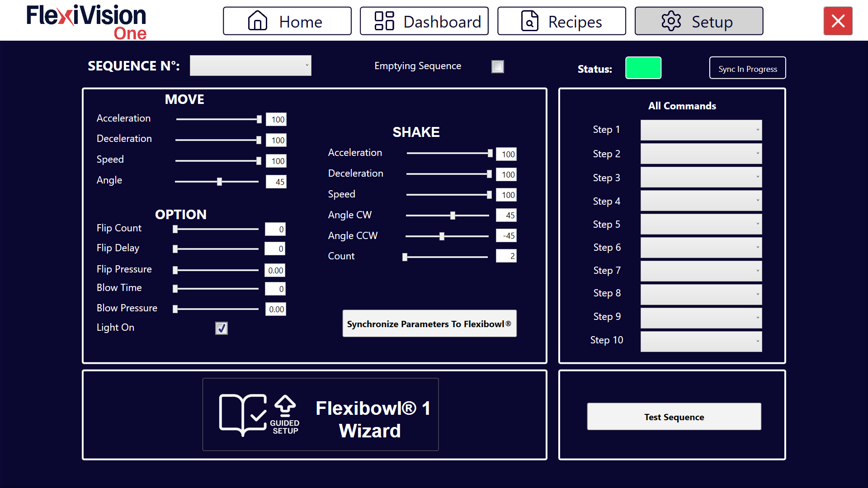This screenshot has width=868, height=488.
Task: Click the Shake Acceleration slider
Action: point(450,154)
